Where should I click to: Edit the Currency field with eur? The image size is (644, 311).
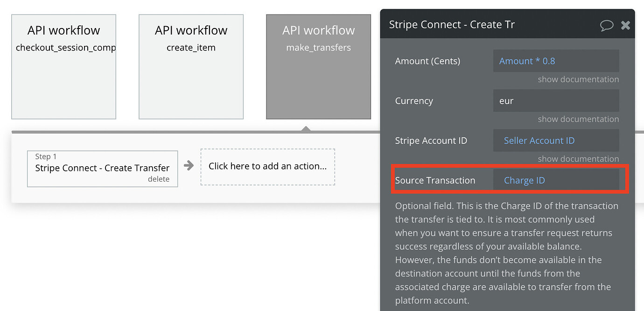[x=556, y=101]
